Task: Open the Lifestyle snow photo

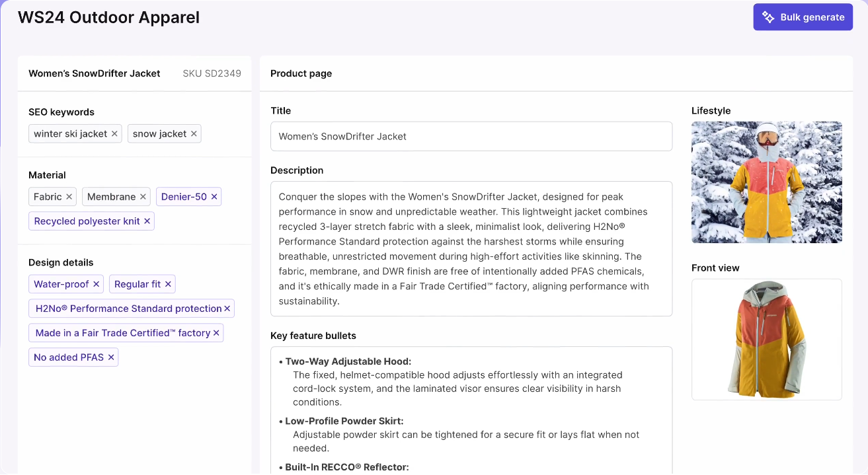Action: [766, 182]
